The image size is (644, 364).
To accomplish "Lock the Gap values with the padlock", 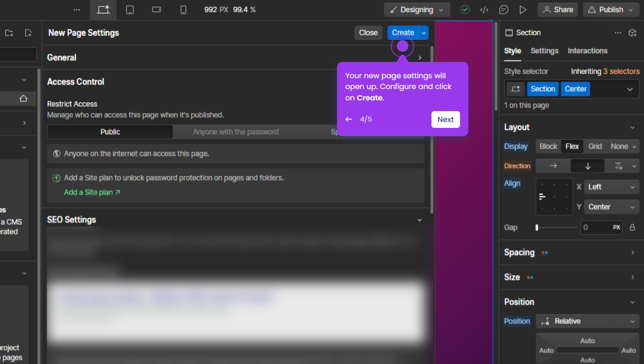I will pyautogui.click(x=633, y=227).
